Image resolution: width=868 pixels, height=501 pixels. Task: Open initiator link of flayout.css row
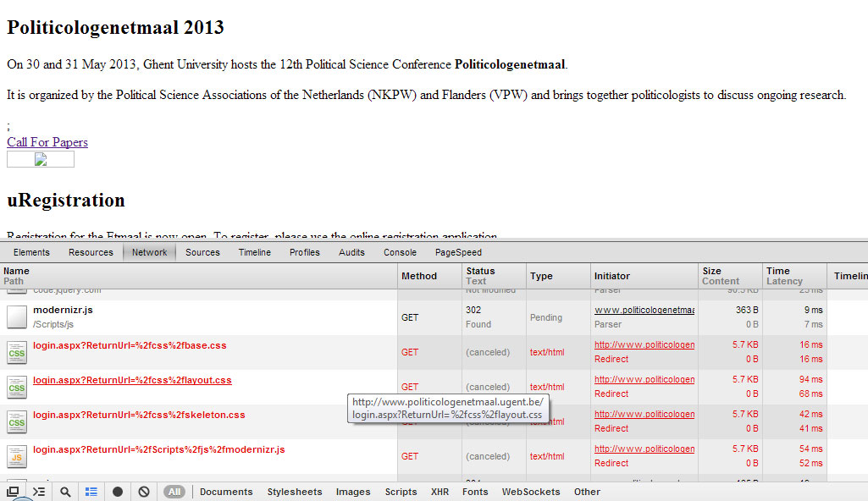pyautogui.click(x=644, y=380)
